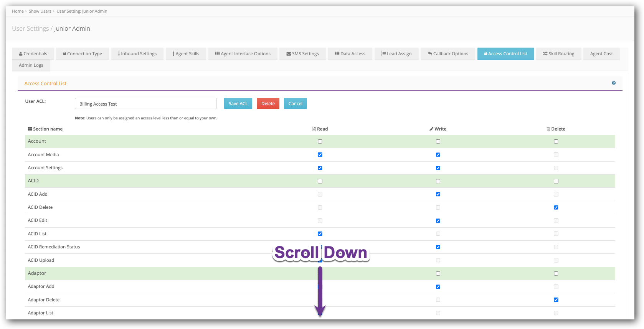The height and width of the screenshot is (329, 644).
Task: Open the Agent Interface Options tab
Action: tap(243, 54)
